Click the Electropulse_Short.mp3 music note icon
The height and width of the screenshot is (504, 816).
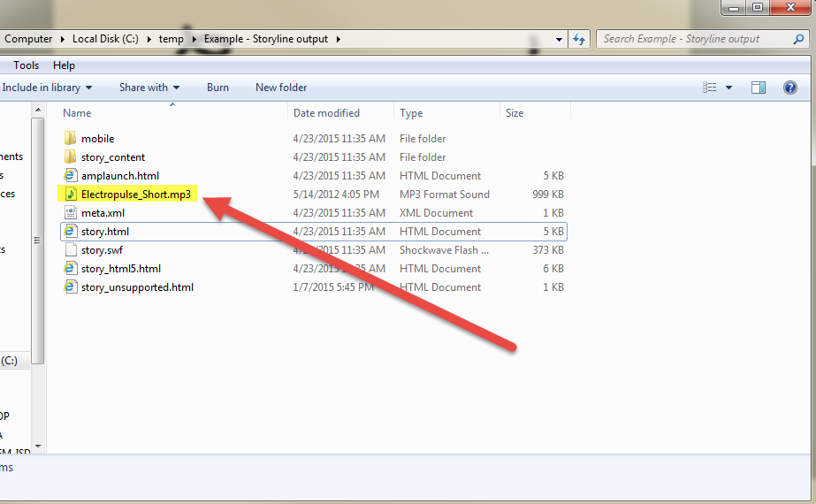tap(70, 195)
